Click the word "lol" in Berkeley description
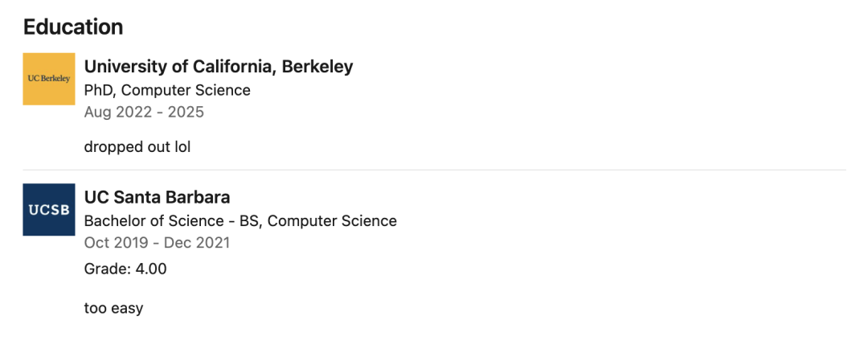Viewport: 868px width, 341px height. [x=182, y=147]
